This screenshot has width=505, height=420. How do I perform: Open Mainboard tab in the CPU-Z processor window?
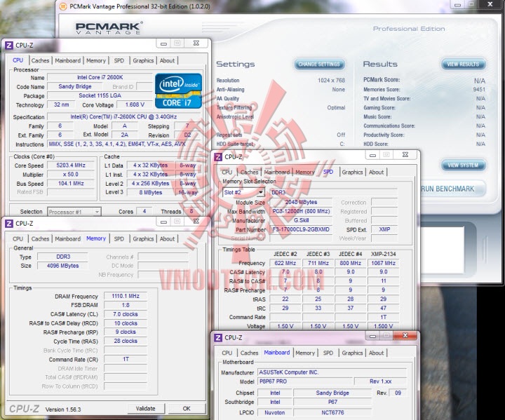click(x=67, y=60)
